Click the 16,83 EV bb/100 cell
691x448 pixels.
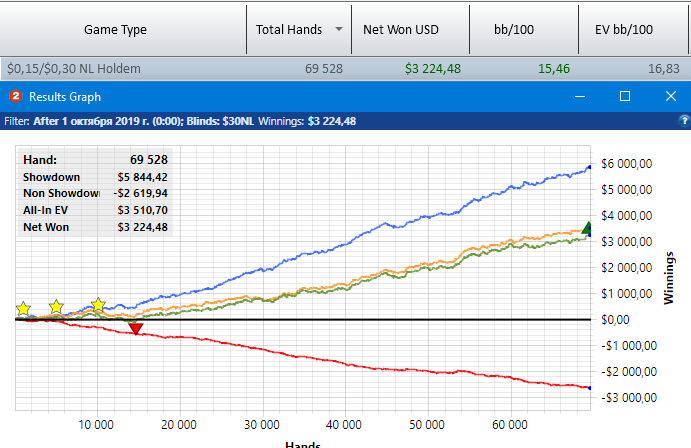[x=664, y=69]
